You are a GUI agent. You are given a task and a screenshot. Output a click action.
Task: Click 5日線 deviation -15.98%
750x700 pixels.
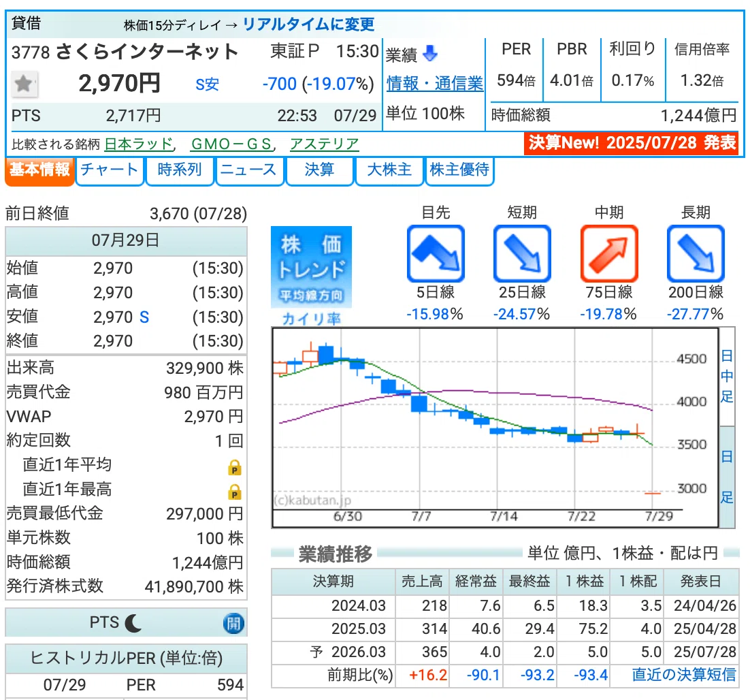click(435, 314)
